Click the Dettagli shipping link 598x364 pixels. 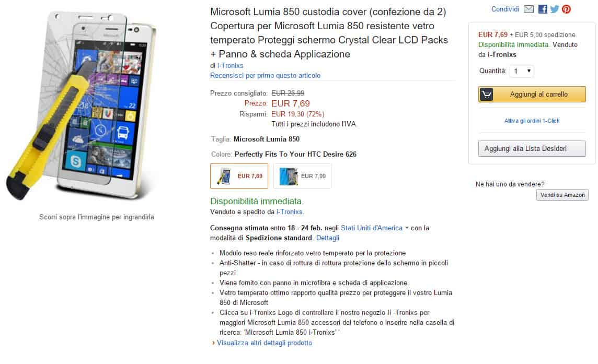click(x=328, y=238)
